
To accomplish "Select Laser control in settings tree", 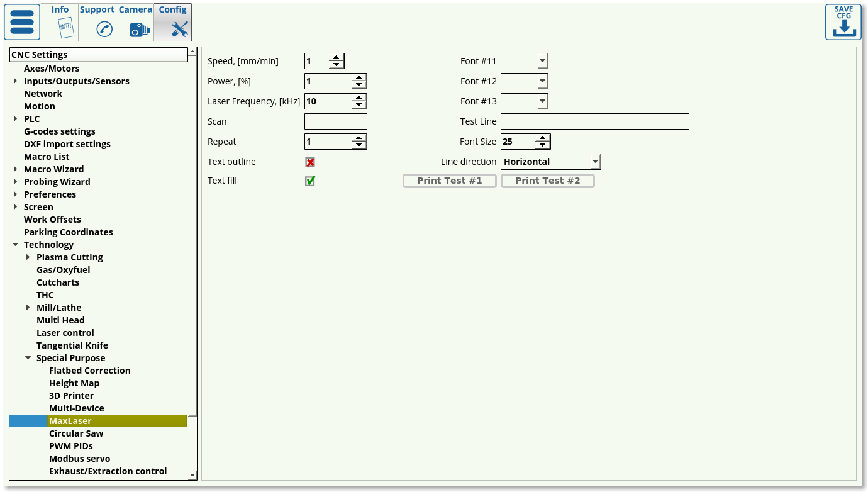I will click(65, 333).
